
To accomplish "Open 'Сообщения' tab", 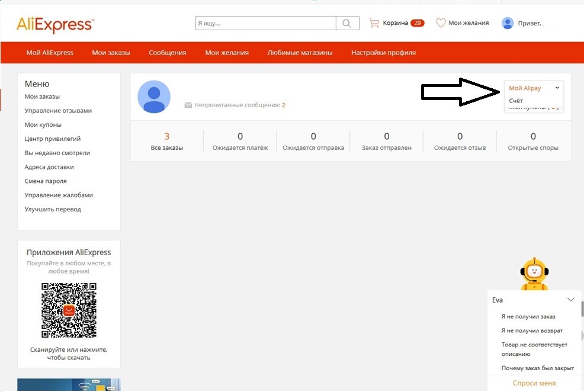I will click(x=168, y=53).
